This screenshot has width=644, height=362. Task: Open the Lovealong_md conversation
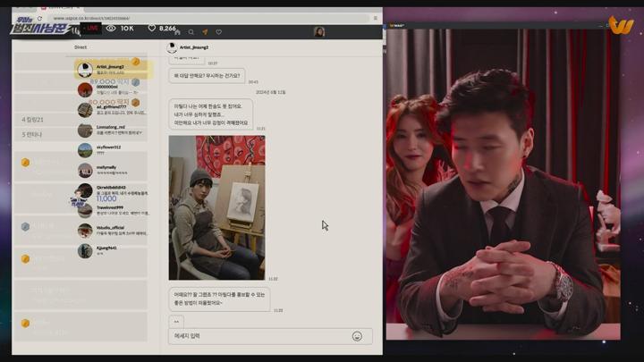tap(114, 130)
